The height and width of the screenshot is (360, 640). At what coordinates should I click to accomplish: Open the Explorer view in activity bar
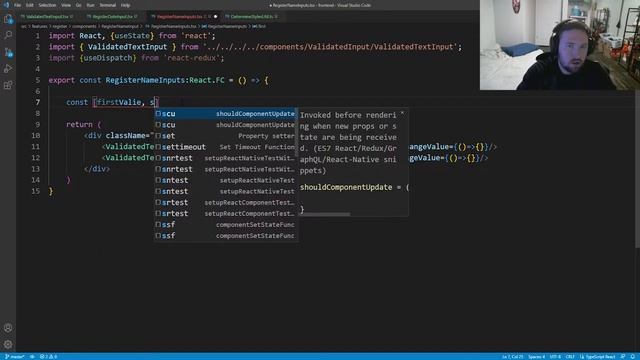8,19
